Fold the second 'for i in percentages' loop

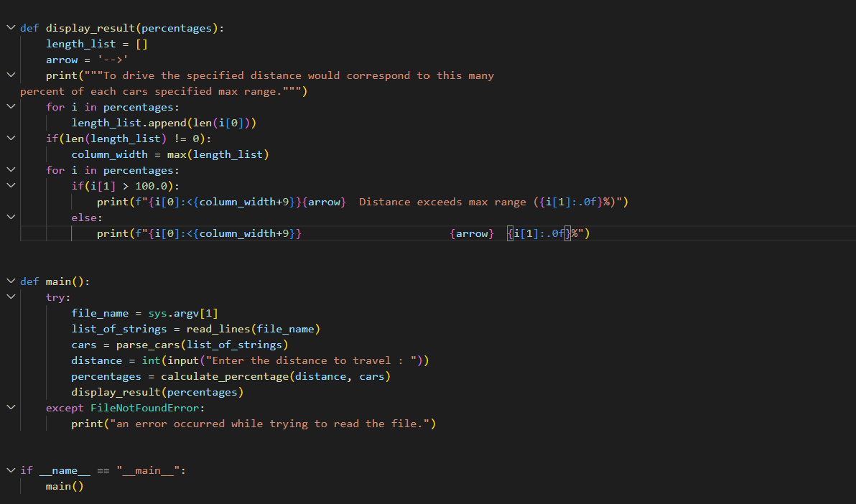(x=11, y=170)
